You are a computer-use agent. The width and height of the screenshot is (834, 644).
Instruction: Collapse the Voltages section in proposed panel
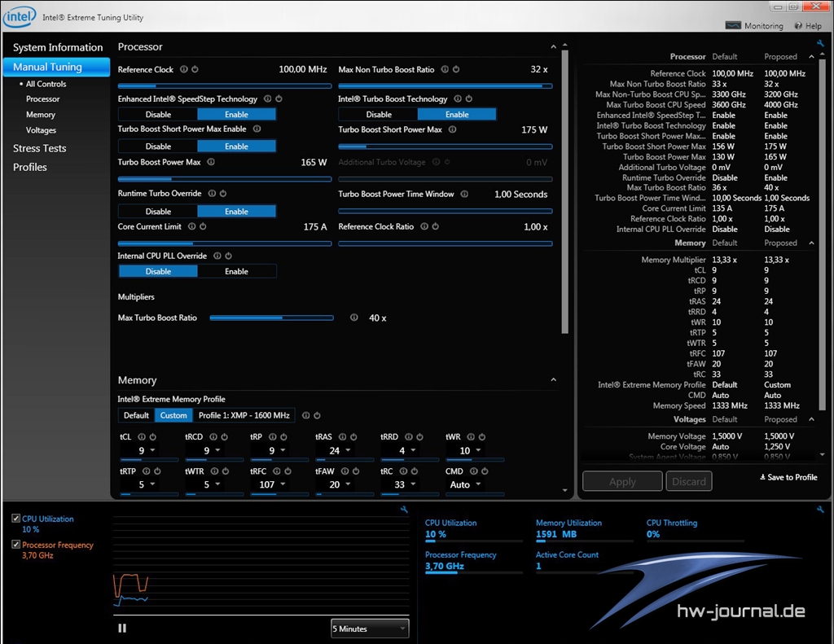click(x=811, y=419)
